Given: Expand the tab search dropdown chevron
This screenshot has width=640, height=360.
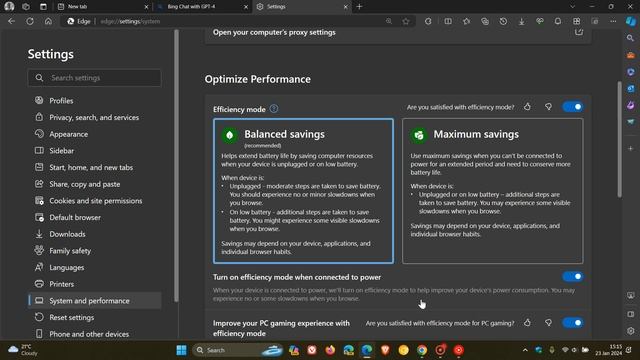Looking at the screenshot, I should click(x=572, y=7).
